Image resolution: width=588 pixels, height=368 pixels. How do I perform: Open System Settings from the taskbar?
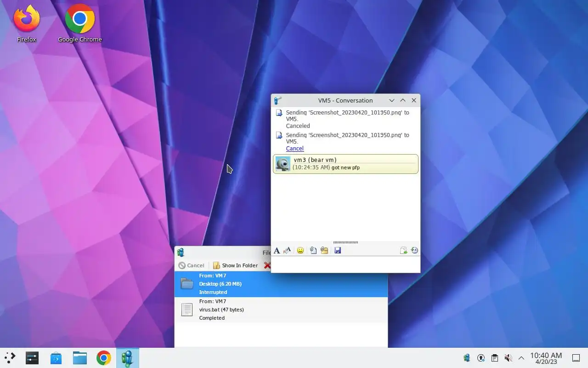point(32,358)
